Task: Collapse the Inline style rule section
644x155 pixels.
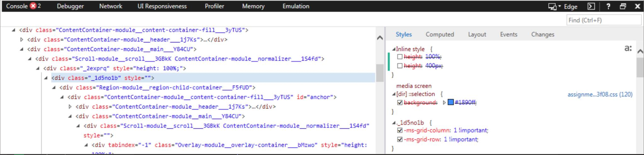Action: click(x=394, y=49)
